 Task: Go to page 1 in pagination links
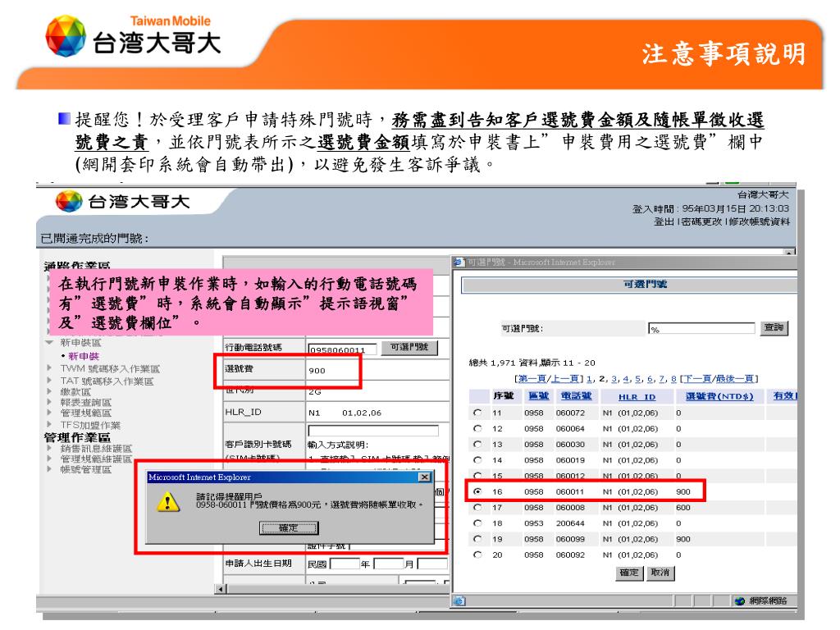589,379
